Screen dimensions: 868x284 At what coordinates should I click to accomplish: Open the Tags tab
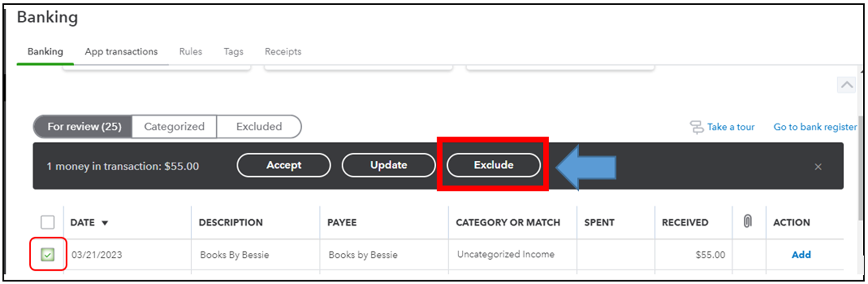point(233,51)
